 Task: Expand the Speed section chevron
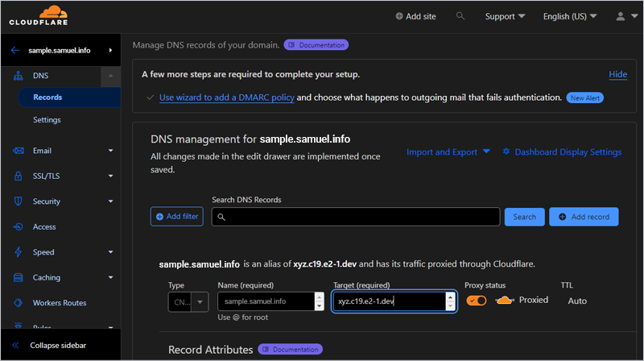pyautogui.click(x=110, y=252)
